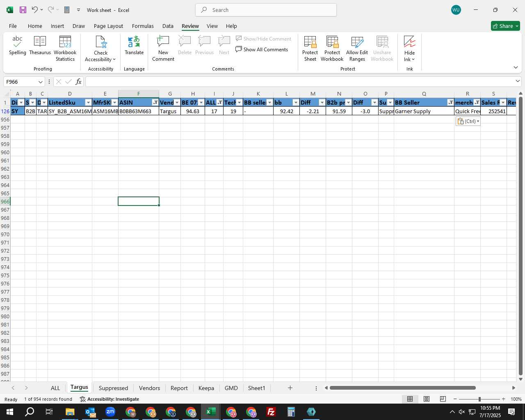Viewport: 525px width, 420px height.
Task: Collapse the ribbon with the chevron
Action: coord(516,68)
